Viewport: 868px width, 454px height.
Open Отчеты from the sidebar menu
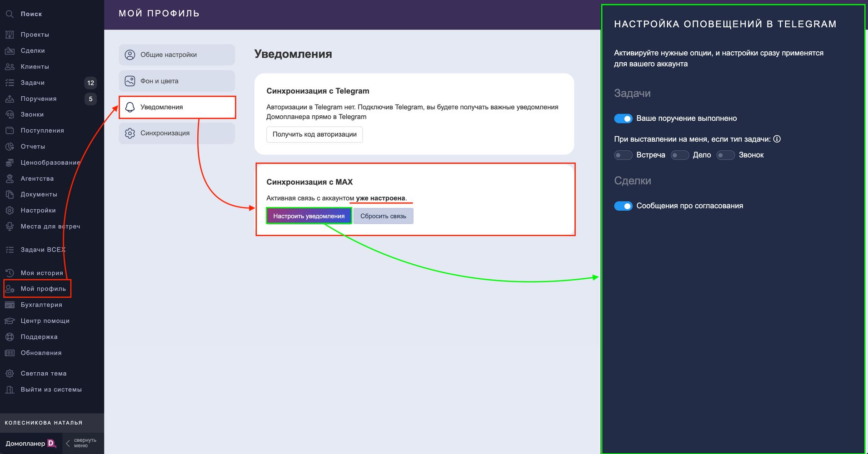coord(33,147)
